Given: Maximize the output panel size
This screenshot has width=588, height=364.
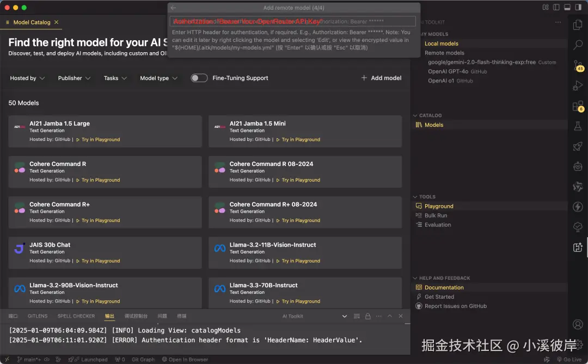Looking at the screenshot, I should coord(390,316).
